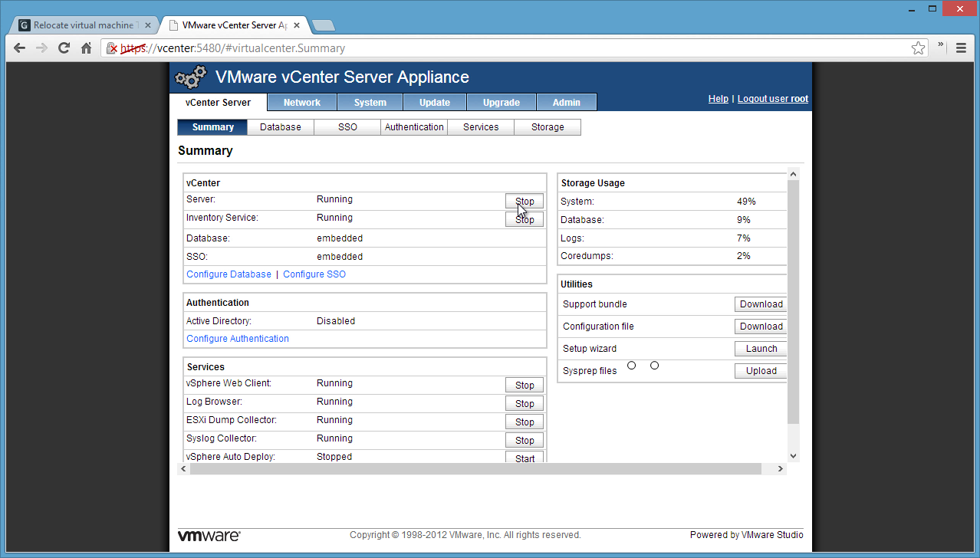Screen dimensions: 980x558
Task: Click the address bar URL field
Action: pyautogui.click(x=515, y=48)
